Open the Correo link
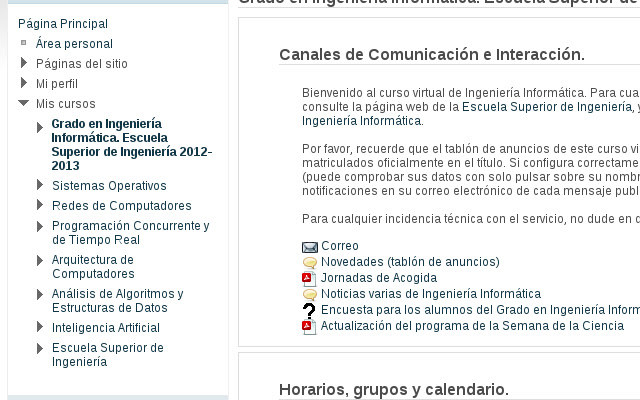Image resolution: width=640 pixels, height=400 pixels. (340, 246)
